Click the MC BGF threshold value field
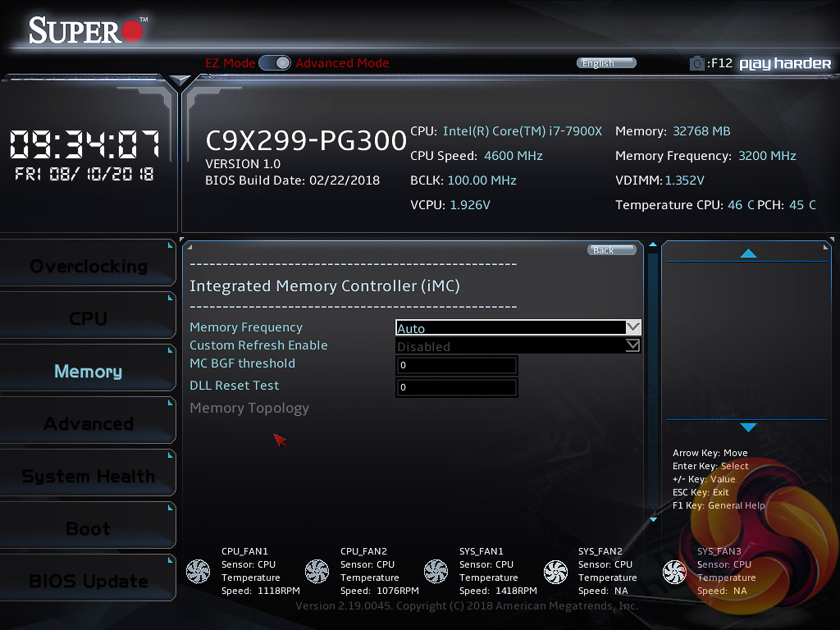The height and width of the screenshot is (630, 840). coord(456,365)
